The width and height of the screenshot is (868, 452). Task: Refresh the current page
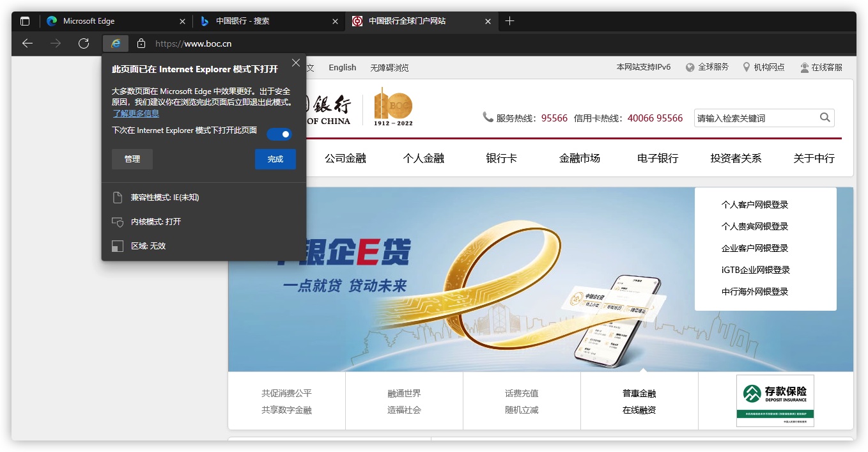coord(84,43)
